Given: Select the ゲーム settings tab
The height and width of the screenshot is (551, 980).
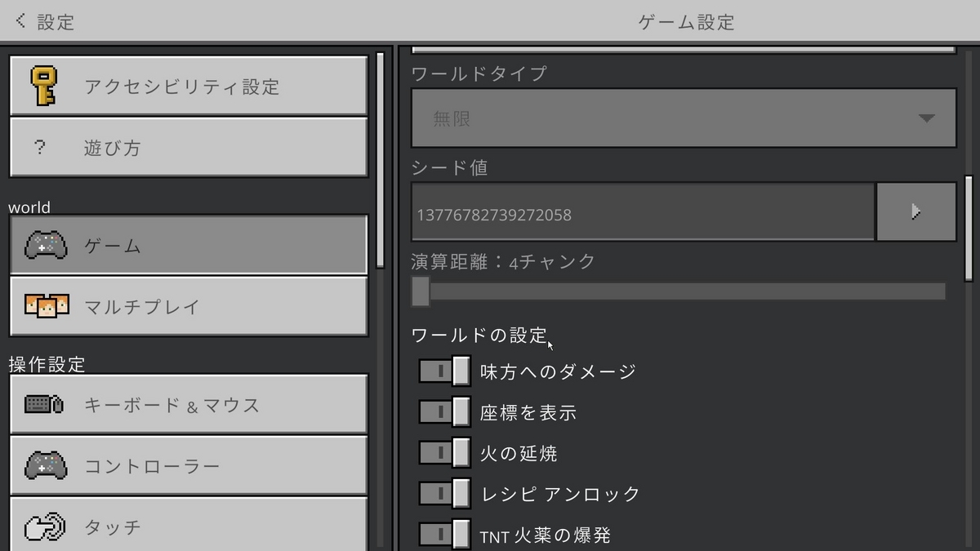Looking at the screenshot, I should coord(189,245).
